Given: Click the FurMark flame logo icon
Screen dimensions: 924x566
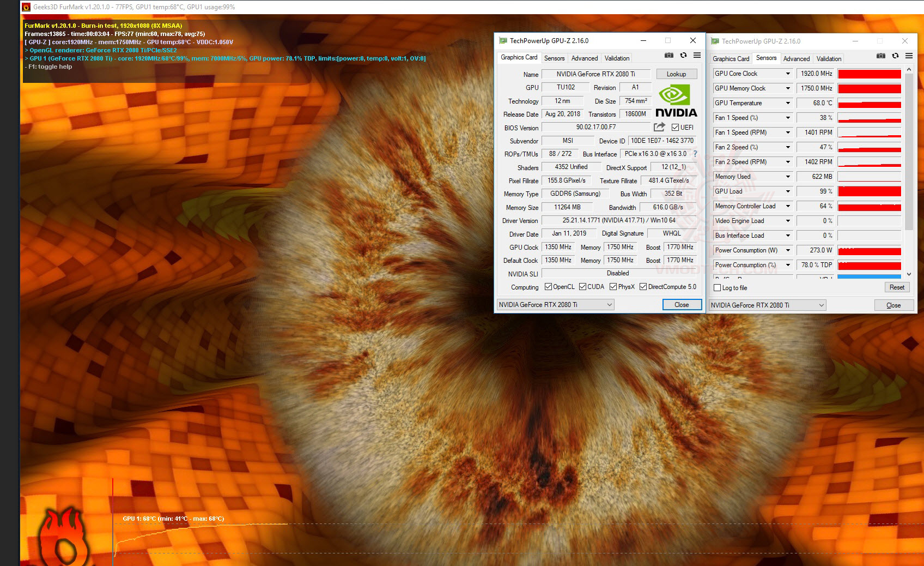Looking at the screenshot, I should coord(64,537).
